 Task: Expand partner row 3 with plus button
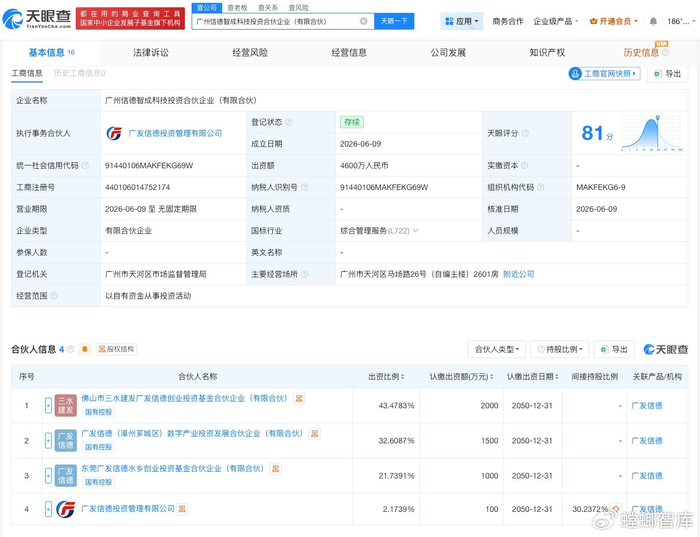48,475
